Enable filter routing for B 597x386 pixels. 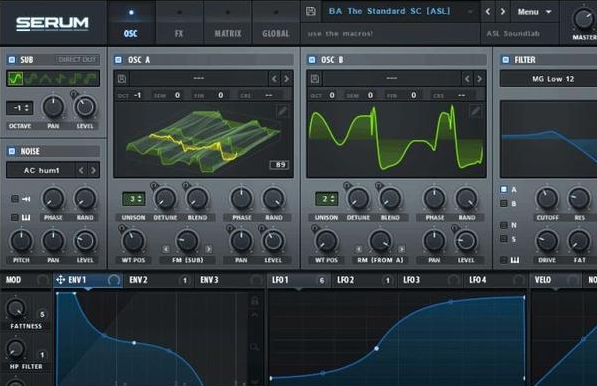click(x=504, y=203)
